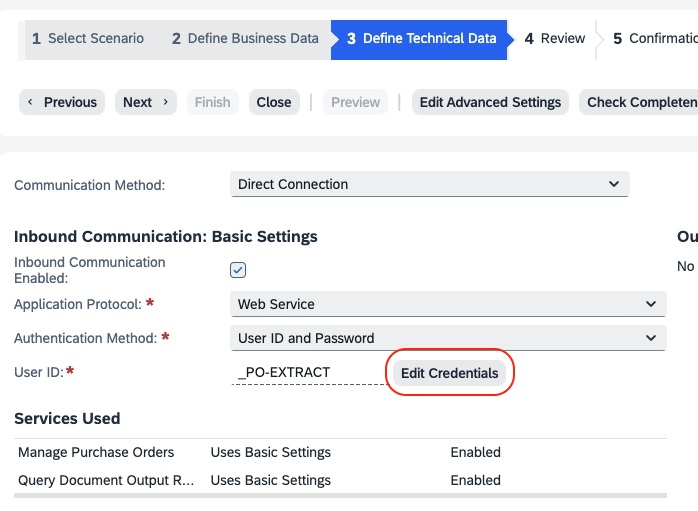Viewport: 698px width, 511px height.
Task: Click the Authentication Method label
Action: 85,338
